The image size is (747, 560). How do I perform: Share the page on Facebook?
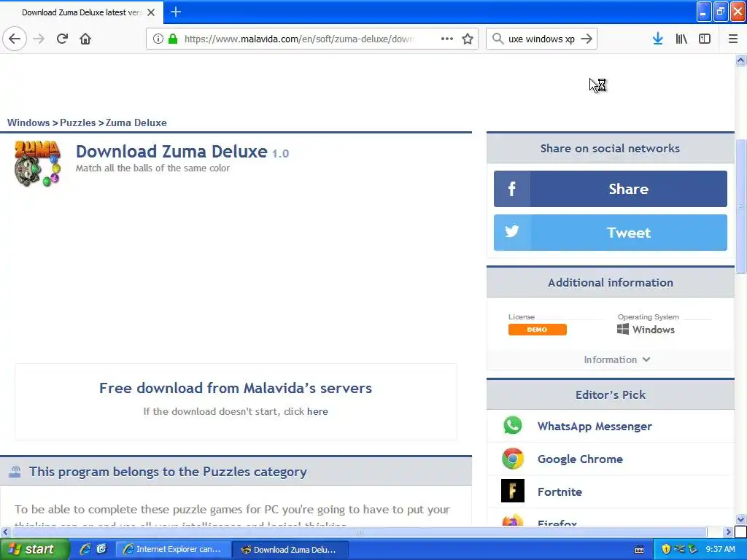pyautogui.click(x=611, y=189)
